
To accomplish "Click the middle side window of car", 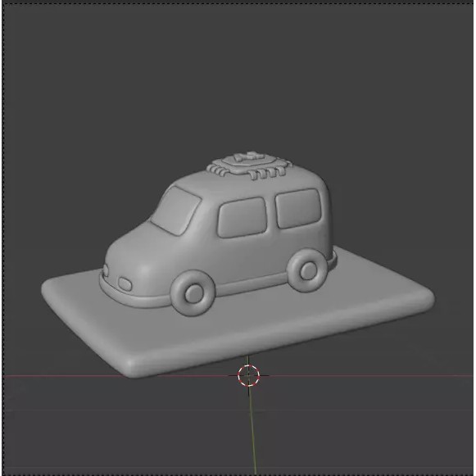I will coord(243,217).
